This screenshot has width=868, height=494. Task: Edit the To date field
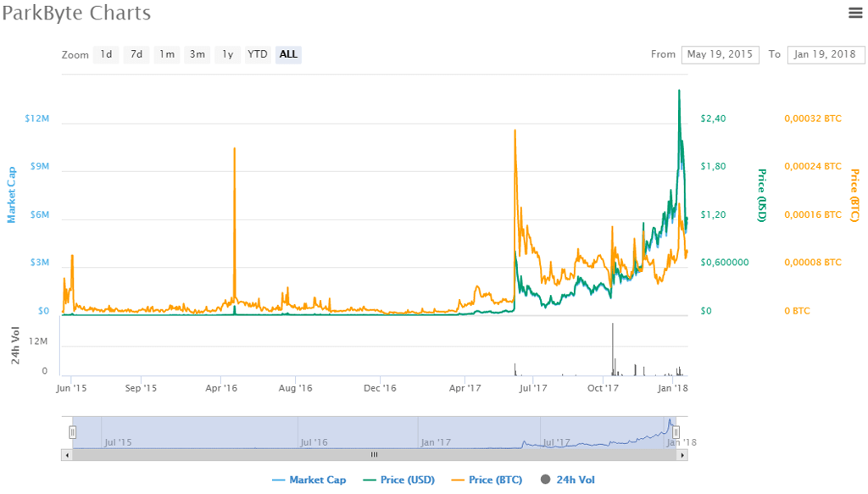click(x=825, y=54)
